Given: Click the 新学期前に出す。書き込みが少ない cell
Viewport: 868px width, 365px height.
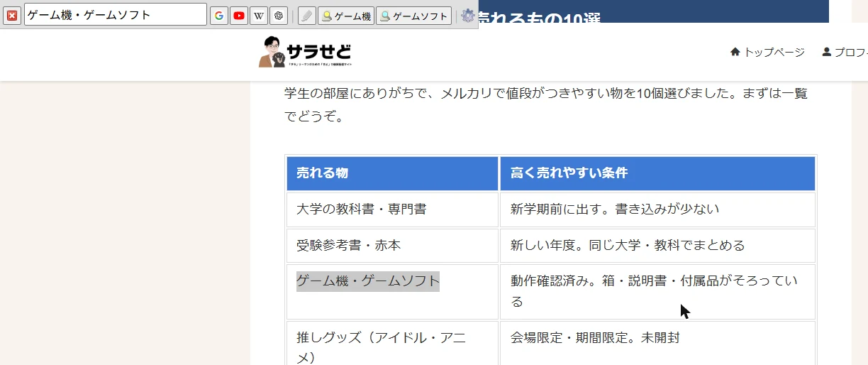Looking at the screenshot, I should 657,209.
